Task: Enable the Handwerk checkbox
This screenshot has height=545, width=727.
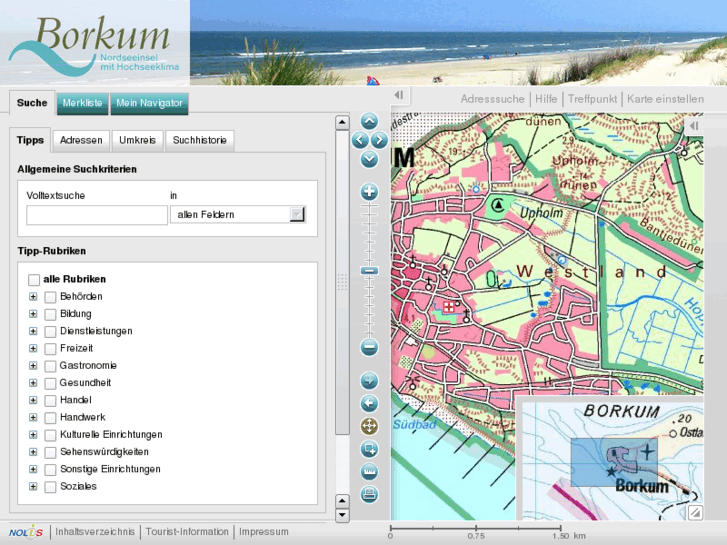Action: [x=50, y=418]
